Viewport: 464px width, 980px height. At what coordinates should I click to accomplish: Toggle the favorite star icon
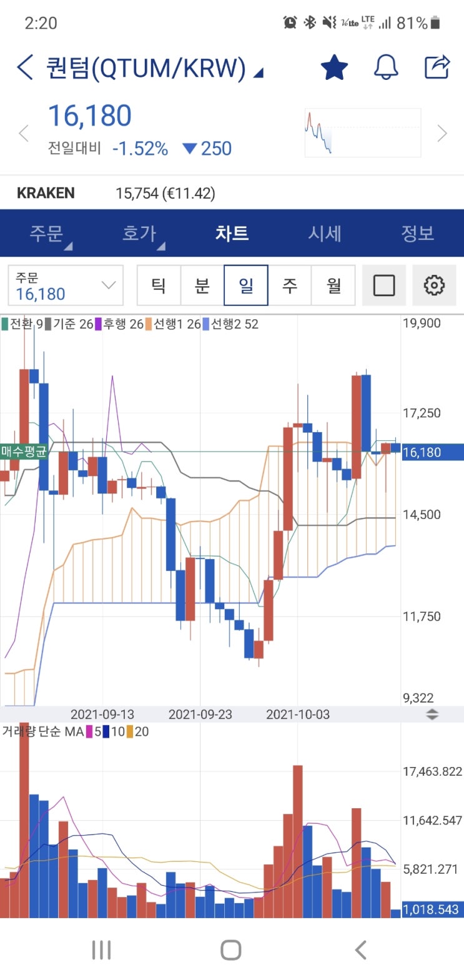point(334,67)
